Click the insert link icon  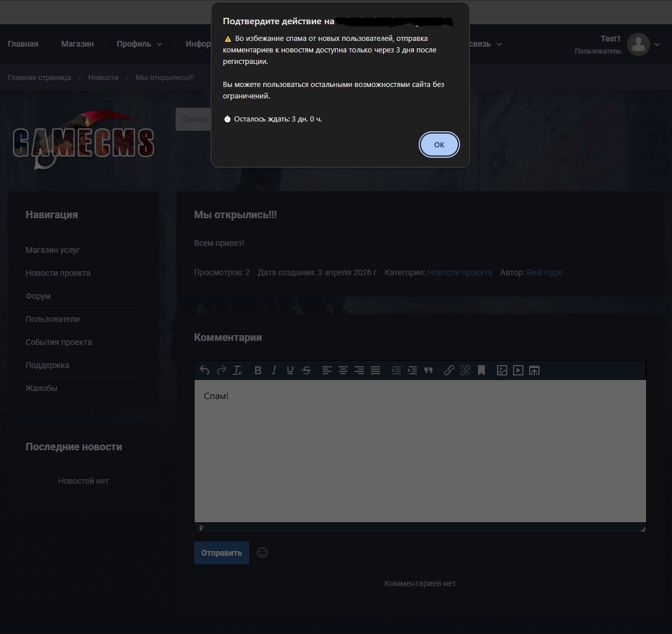click(449, 370)
